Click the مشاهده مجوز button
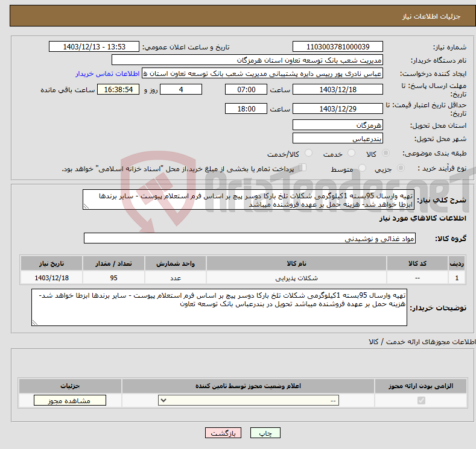The height and width of the screenshot is (449, 476). point(70,401)
